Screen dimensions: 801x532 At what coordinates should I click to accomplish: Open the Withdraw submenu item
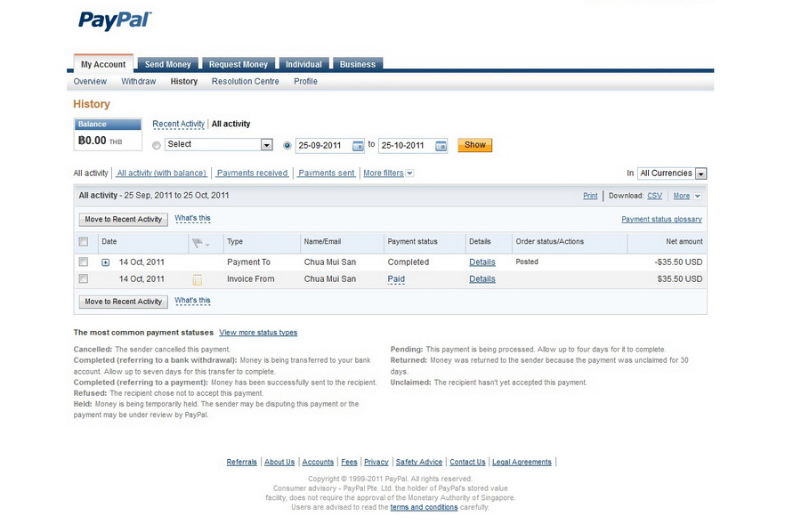coord(139,82)
